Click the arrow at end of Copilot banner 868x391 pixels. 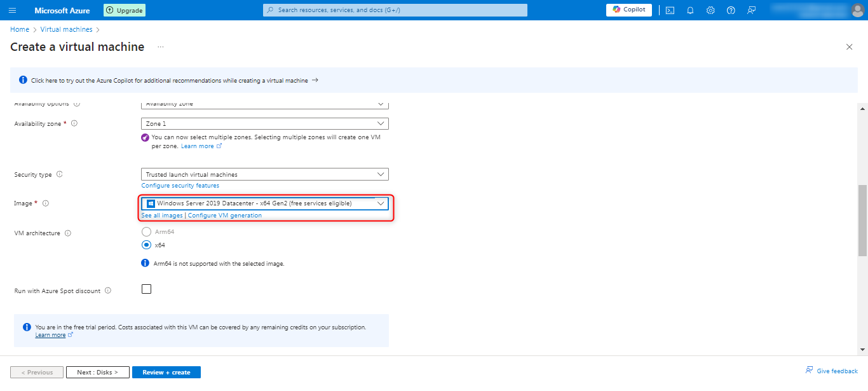point(315,80)
